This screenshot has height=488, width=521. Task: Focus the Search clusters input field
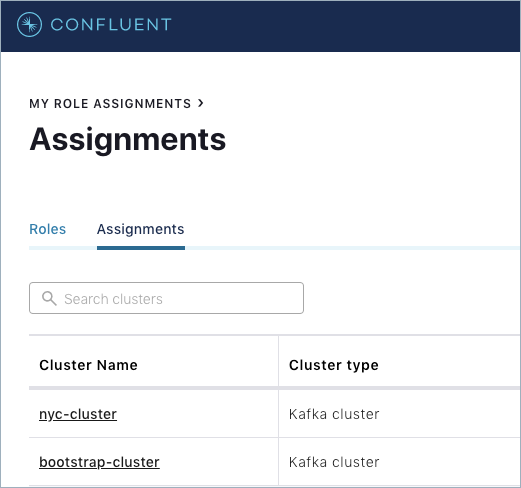[x=166, y=298]
